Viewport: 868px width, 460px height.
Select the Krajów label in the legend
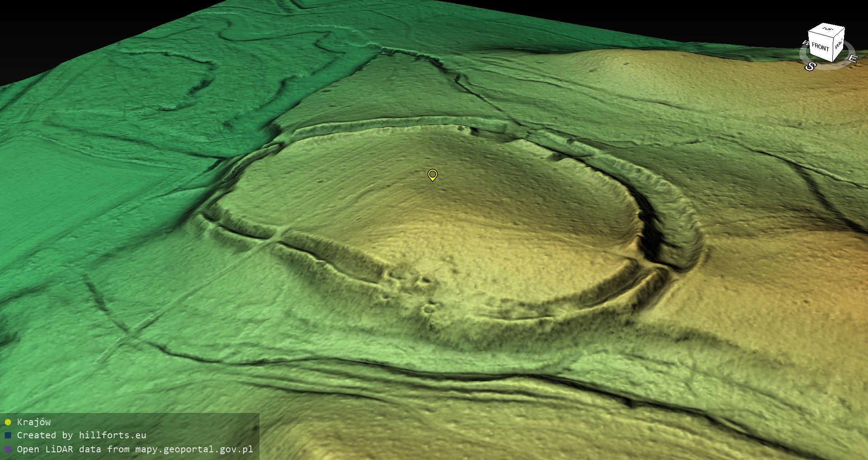point(34,422)
